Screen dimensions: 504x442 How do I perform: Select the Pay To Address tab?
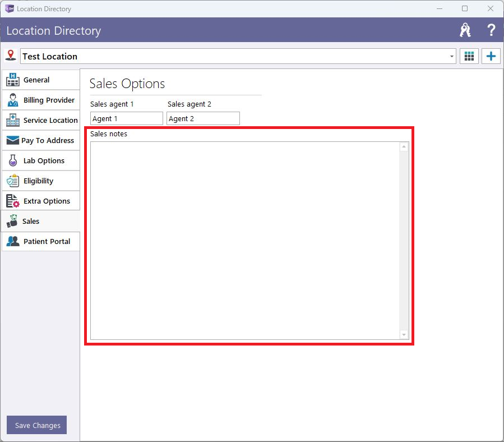(x=41, y=141)
